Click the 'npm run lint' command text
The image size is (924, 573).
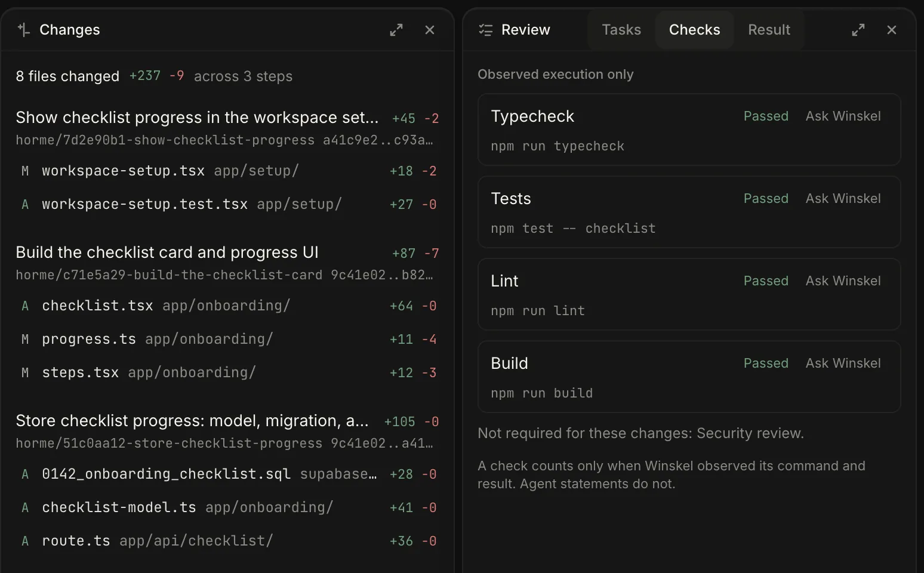coord(538,311)
